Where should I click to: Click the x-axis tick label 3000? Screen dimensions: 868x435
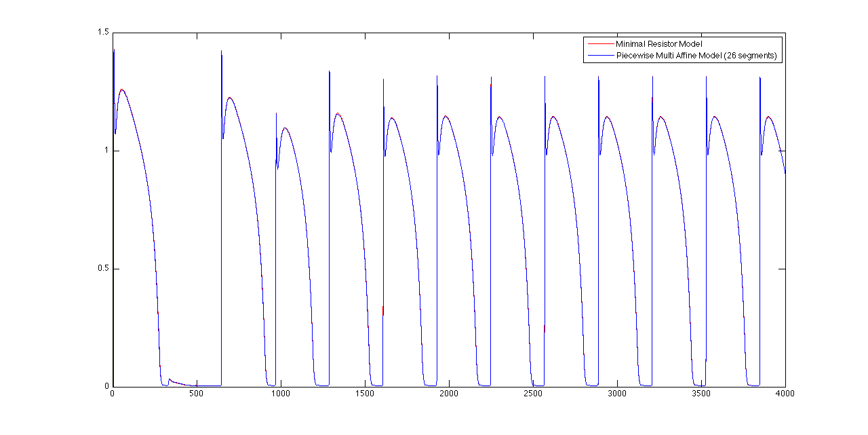point(617,394)
